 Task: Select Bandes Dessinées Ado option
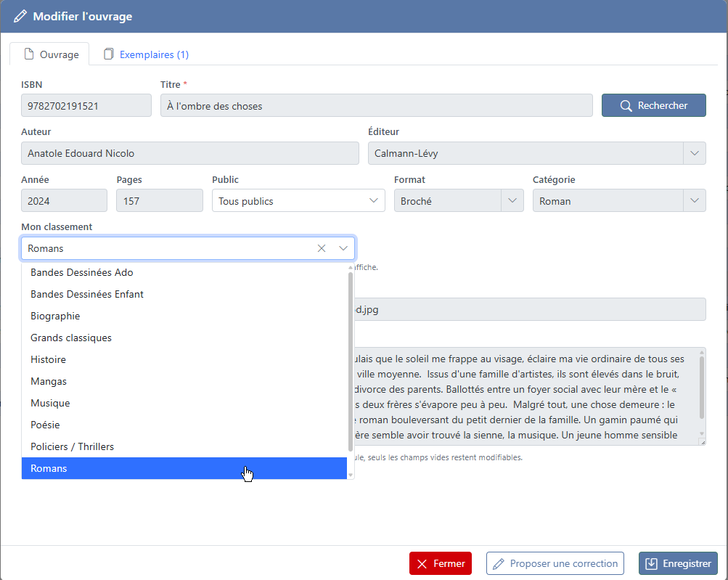point(184,273)
